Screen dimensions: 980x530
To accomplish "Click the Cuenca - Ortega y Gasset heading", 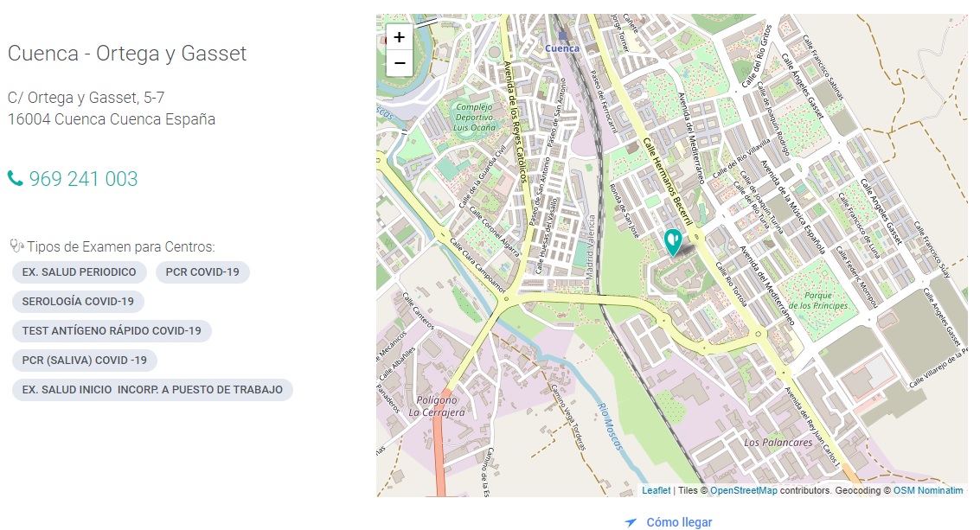I will tap(127, 54).
